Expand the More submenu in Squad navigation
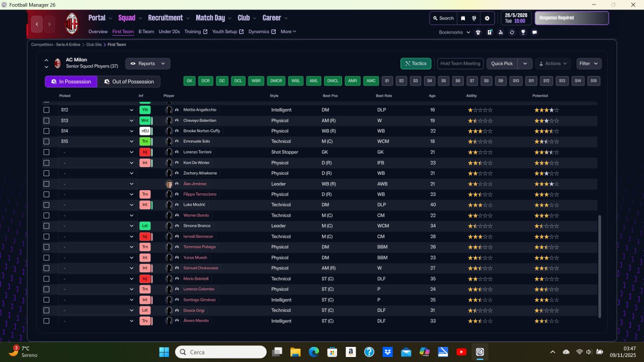This screenshot has height=362, width=644. point(288,32)
